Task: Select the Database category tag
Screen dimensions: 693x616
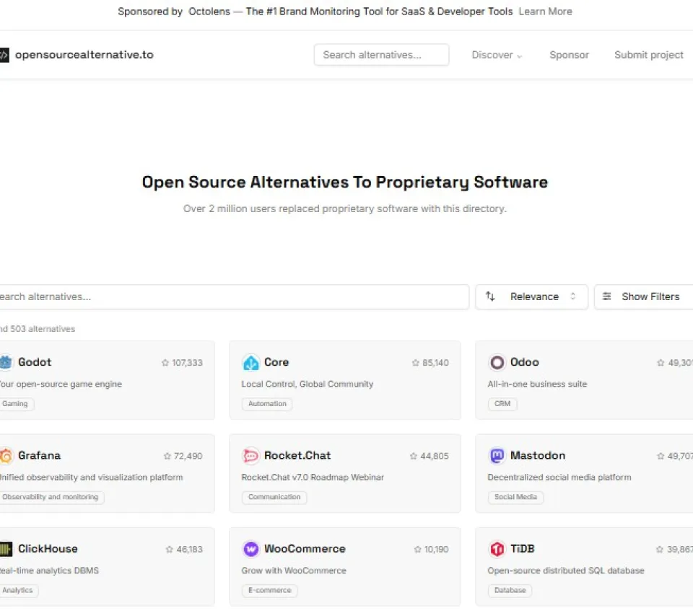Action: coord(510,590)
